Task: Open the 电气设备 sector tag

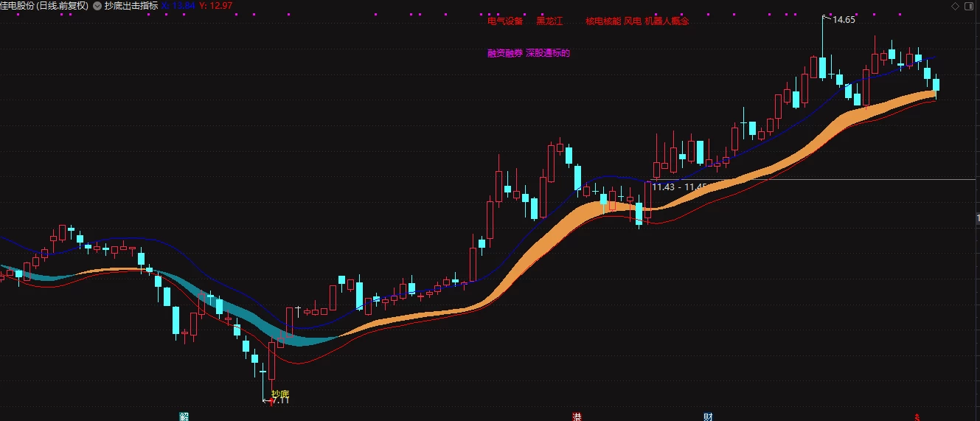Action: (x=505, y=21)
